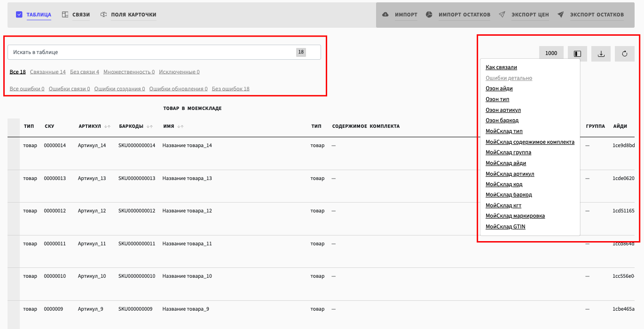The height and width of the screenshot is (329, 644).
Task: Click the paper plane icon beside Экспорт цен
Action: pos(502,15)
